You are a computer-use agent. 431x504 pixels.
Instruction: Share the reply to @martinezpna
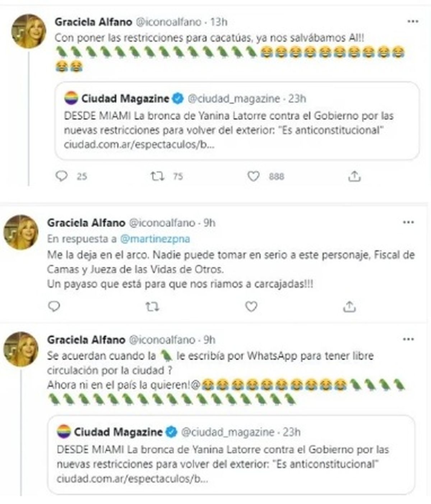(349, 306)
